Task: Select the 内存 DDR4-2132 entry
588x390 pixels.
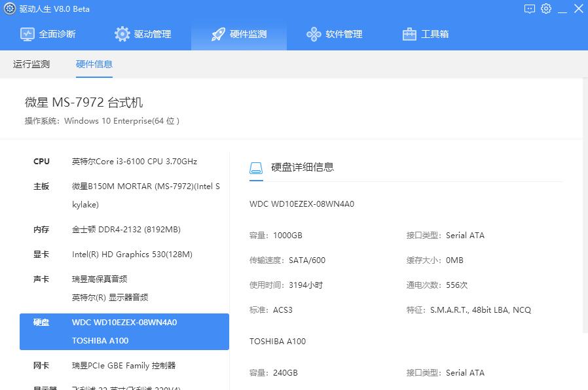Action: [x=118, y=229]
